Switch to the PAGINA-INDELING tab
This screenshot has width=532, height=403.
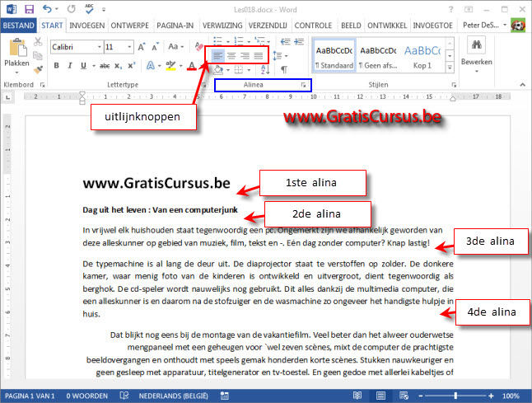(175, 26)
